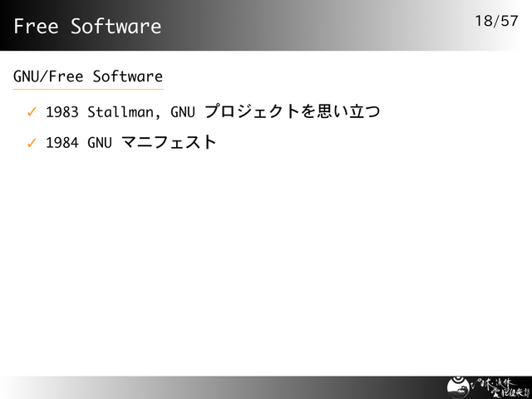
Task: Click the "GNU/Free Software" section heading
Action: 87,76
